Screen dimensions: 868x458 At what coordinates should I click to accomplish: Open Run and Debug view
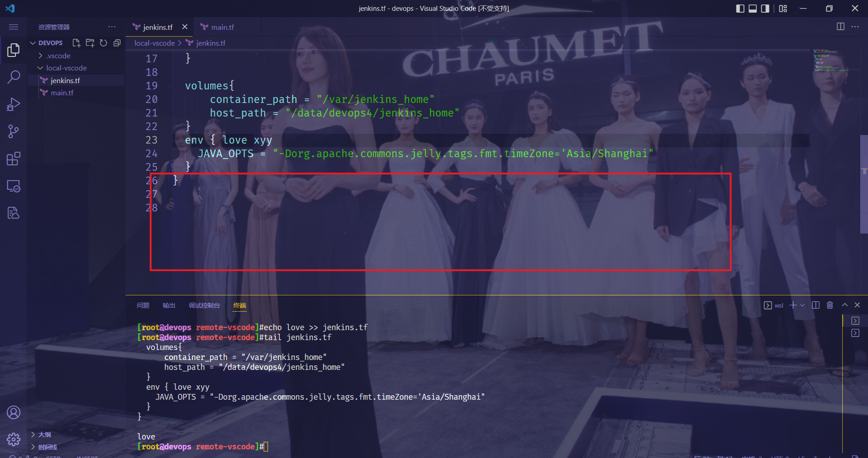click(14, 104)
